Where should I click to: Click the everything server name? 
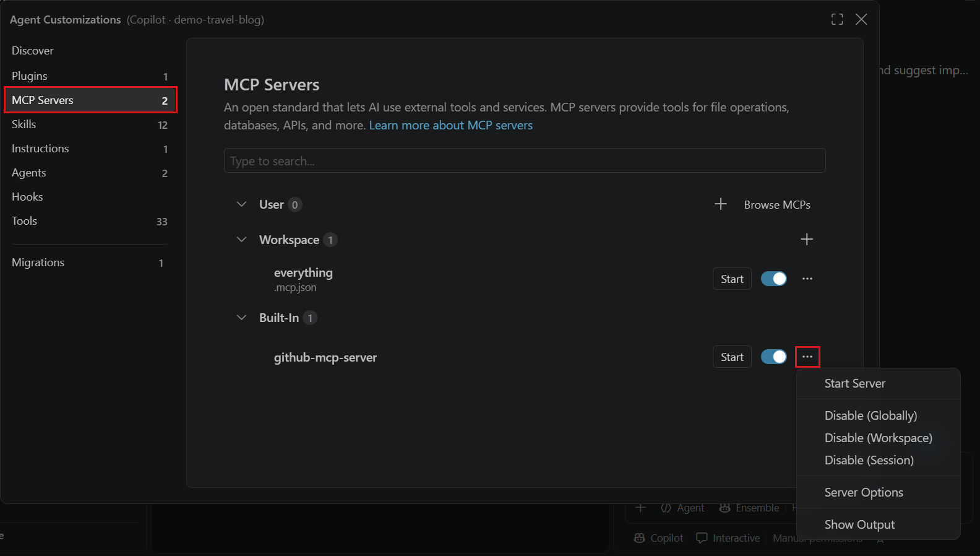coord(303,272)
